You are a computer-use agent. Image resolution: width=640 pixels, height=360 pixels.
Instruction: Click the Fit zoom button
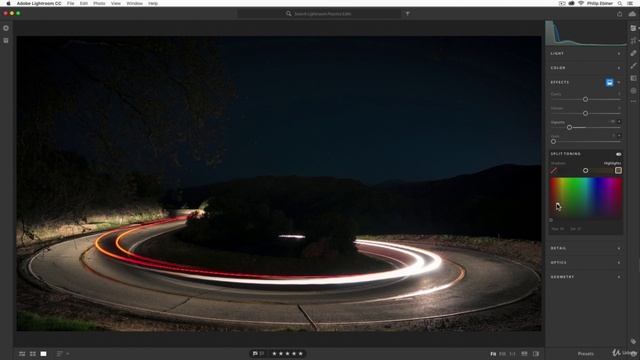point(493,354)
